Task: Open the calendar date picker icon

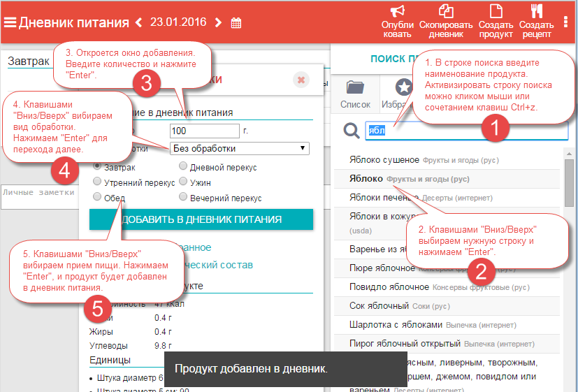Action: pyautogui.click(x=236, y=22)
